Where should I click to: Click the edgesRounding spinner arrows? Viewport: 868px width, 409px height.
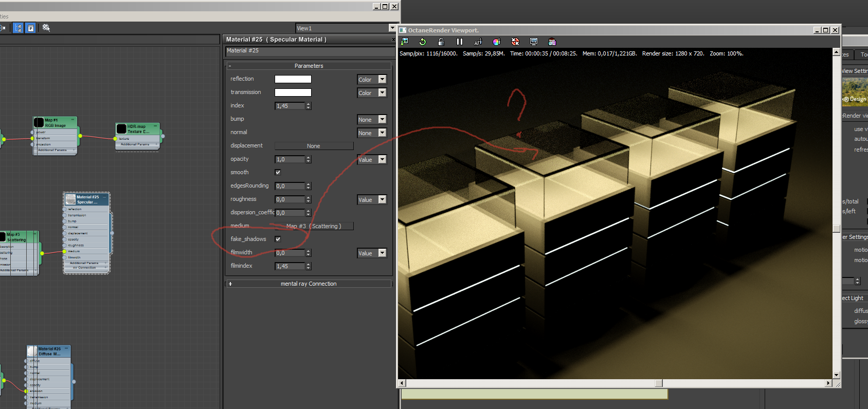(x=309, y=186)
